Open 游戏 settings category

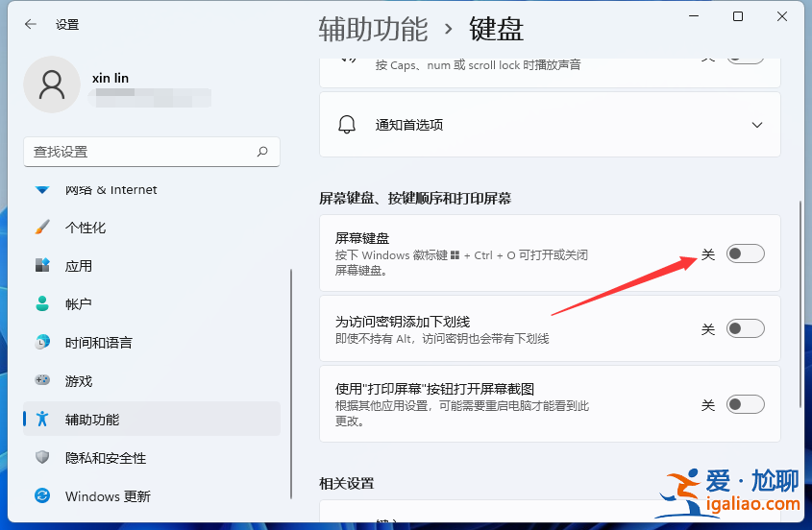(x=152, y=380)
